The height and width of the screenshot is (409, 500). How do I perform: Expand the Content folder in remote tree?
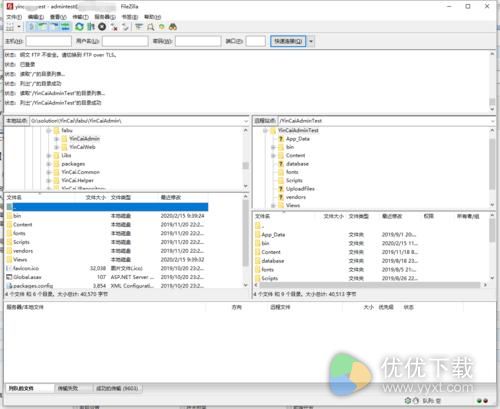[273, 156]
